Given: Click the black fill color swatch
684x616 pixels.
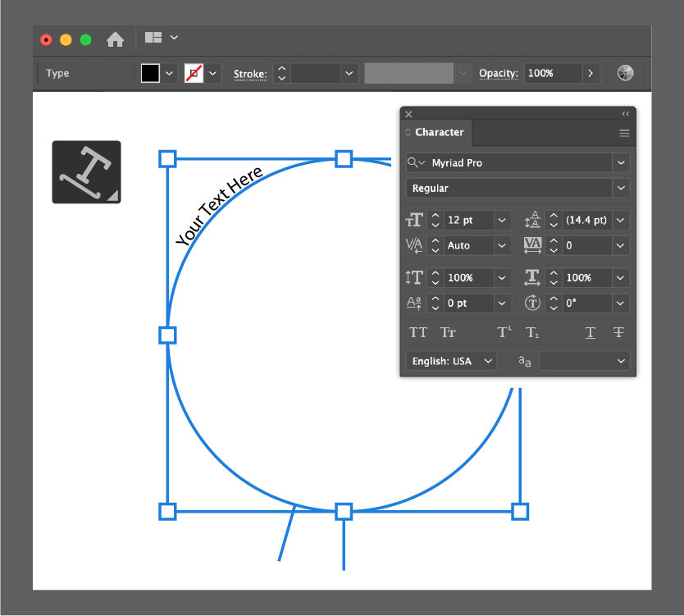Looking at the screenshot, I should point(150,73).
